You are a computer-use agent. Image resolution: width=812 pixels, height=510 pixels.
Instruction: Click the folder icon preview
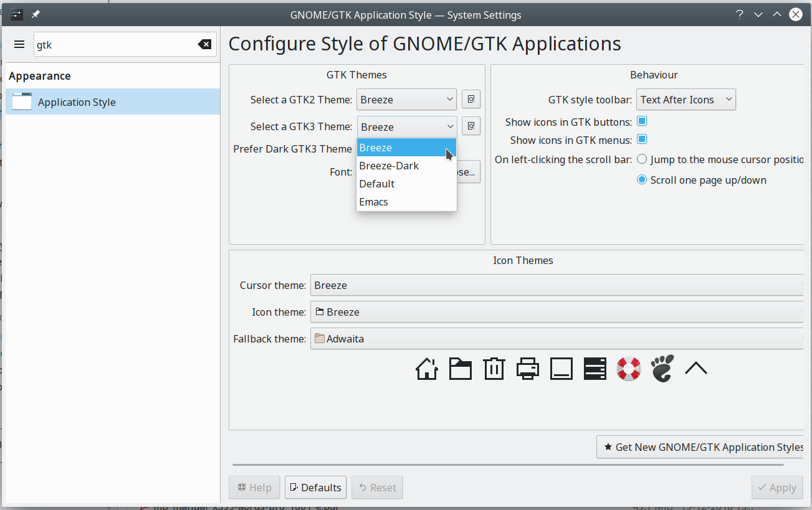coord(461,369)
